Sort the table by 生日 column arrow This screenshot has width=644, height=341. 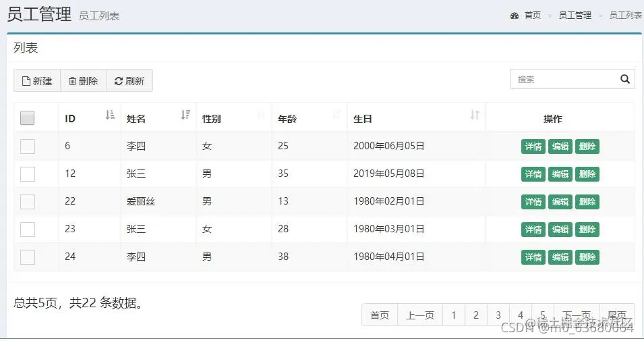click(x=475, y=115)
